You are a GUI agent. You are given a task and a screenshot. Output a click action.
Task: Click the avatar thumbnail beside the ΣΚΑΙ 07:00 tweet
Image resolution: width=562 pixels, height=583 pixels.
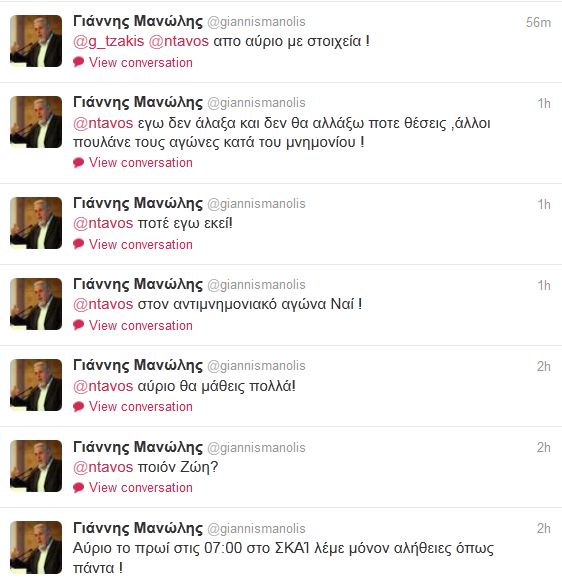36,547
